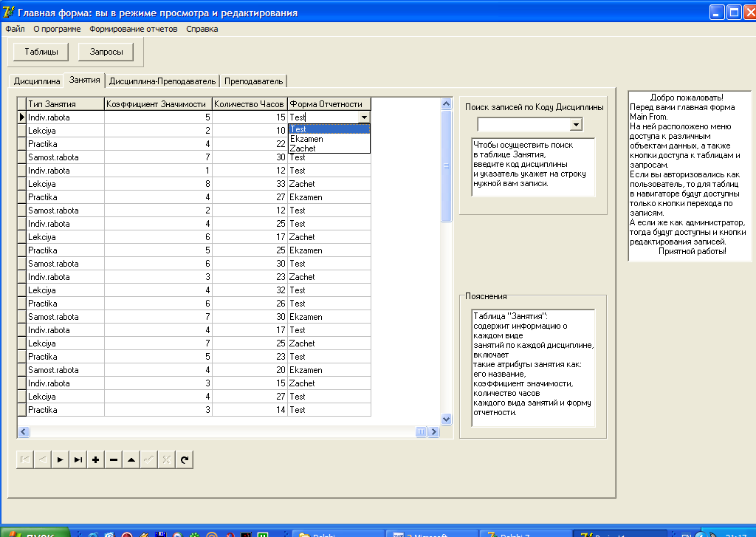Select the Zachet cell in the 33-hour row
The width and height of the screenshot is (756, 537).
(329, 184)
